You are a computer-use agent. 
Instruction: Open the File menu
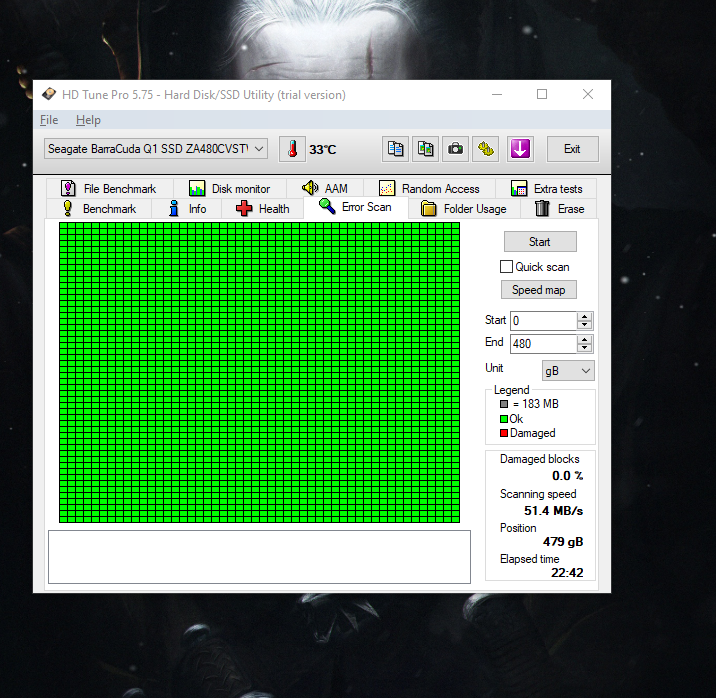(x=49, y=120)
